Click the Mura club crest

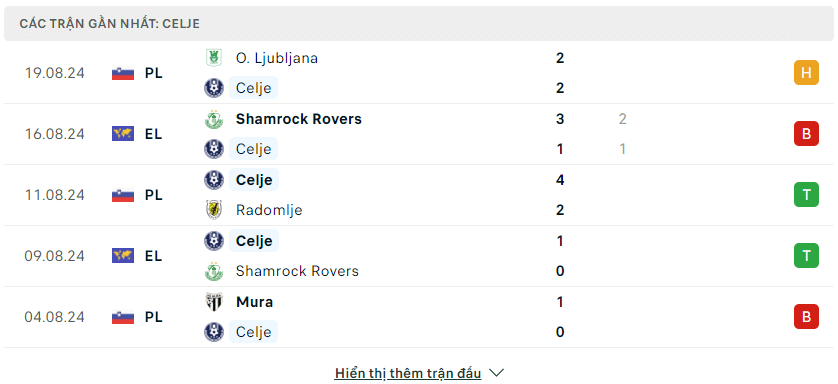(214, 302)
